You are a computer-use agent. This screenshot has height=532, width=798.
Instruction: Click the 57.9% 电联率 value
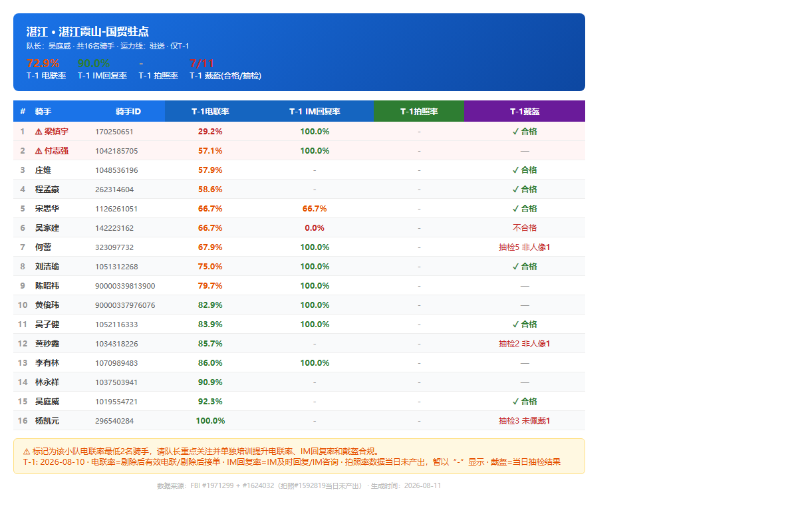pyautogui.click(x=210, y=170)
